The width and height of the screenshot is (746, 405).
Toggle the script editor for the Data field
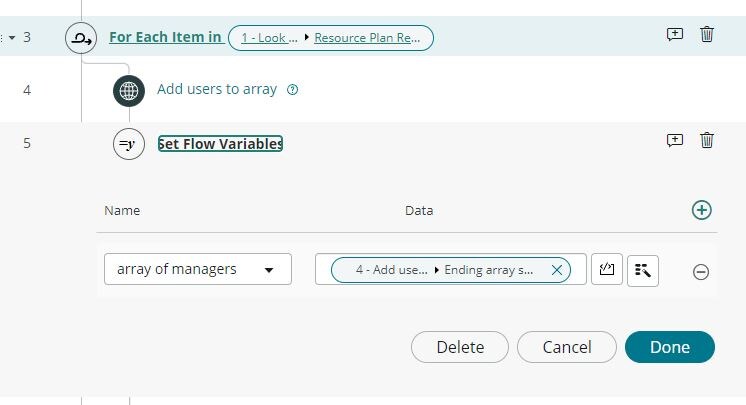click(x=606, y=269)
